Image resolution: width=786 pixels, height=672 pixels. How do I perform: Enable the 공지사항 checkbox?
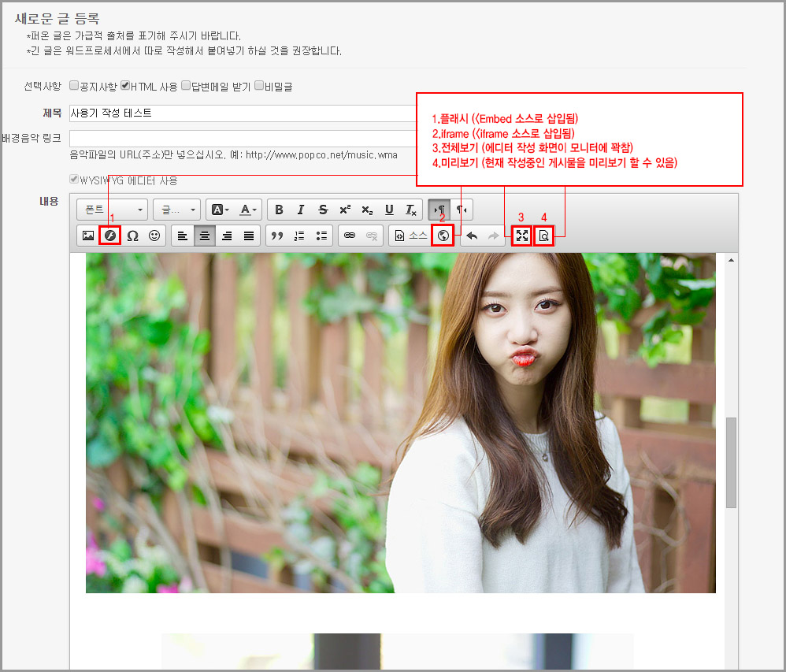point(74,86)
